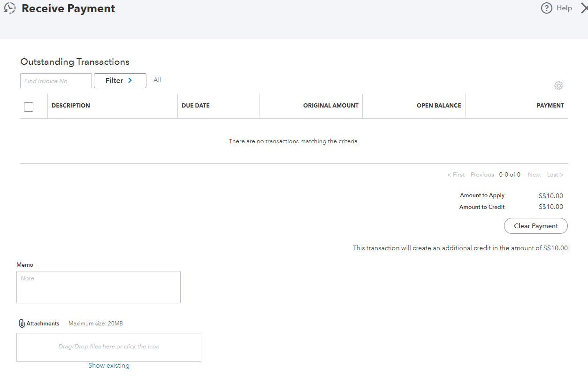Open the table settings gear
This screenshot has height=378, width=588.
(558, 85)
